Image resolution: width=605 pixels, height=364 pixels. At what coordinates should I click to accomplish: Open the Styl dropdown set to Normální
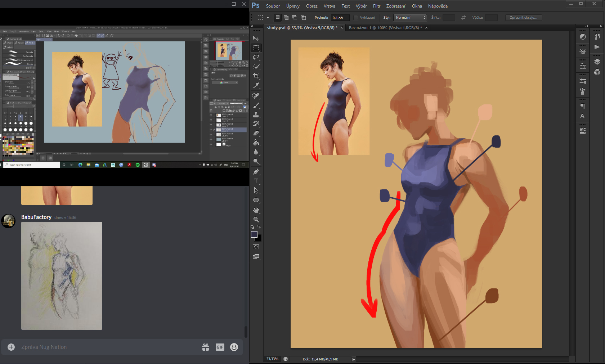pyautogui.click(x=410, y=18)
